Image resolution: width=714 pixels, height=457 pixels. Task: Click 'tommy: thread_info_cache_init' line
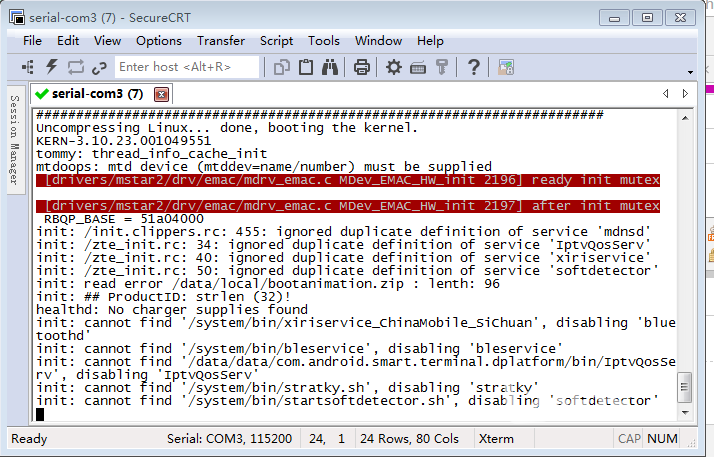(x=152, y=154)
